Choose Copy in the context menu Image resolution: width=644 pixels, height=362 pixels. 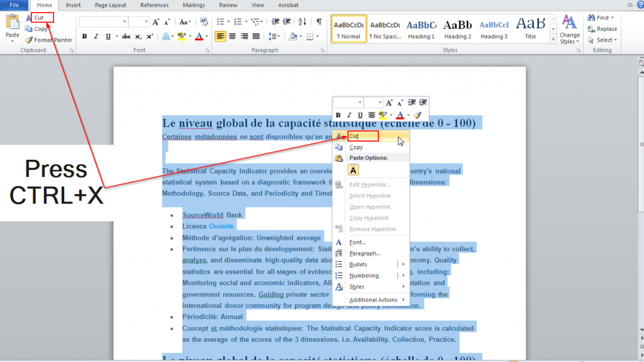point(371,147)
